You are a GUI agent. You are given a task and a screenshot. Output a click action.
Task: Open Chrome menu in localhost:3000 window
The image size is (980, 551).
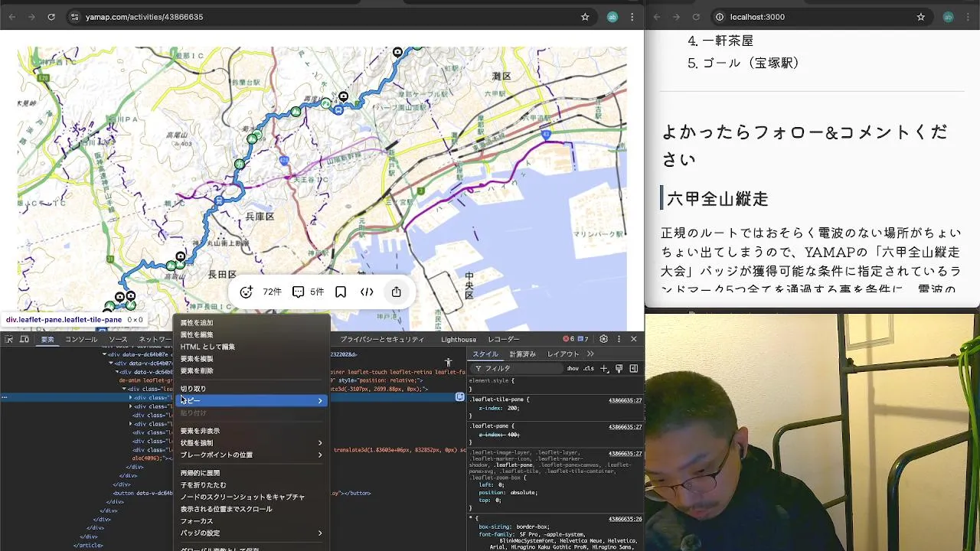(969, 17)
